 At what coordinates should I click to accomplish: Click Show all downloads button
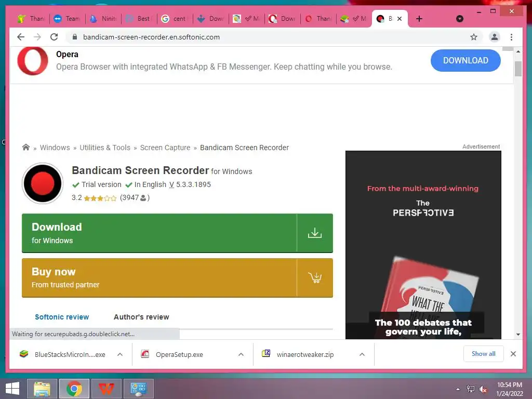(484, 354)
